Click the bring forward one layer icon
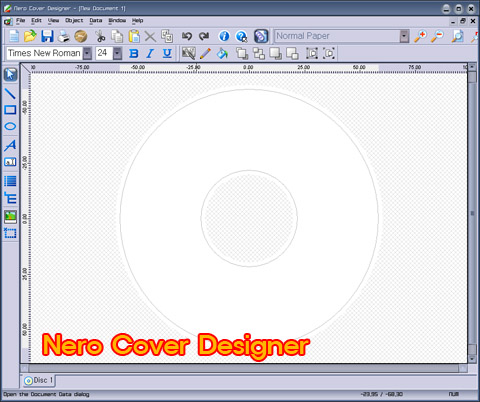The image size is (480, 402). pyautogui.click(x=275, y=53)
